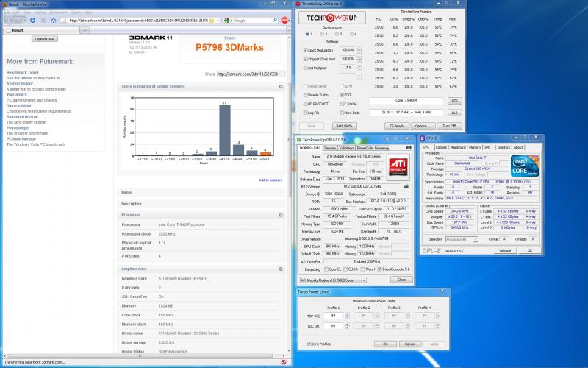Click the Firefox stop loading icon
This screenshot has width=588, height=368.
tap(43, 21)
